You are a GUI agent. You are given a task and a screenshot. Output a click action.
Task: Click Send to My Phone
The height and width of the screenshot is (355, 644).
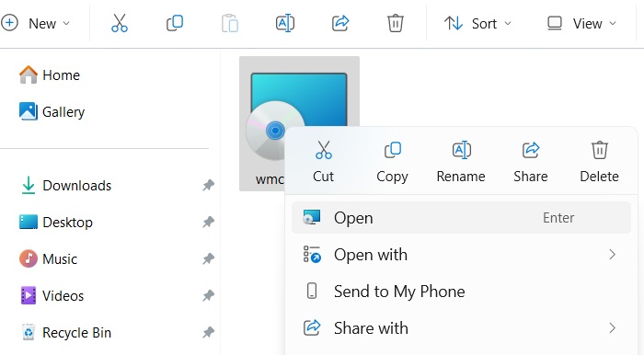(461, 291)
